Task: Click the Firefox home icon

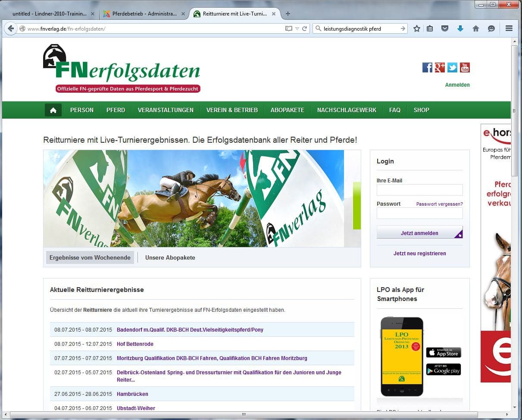Action: point(476,29)
